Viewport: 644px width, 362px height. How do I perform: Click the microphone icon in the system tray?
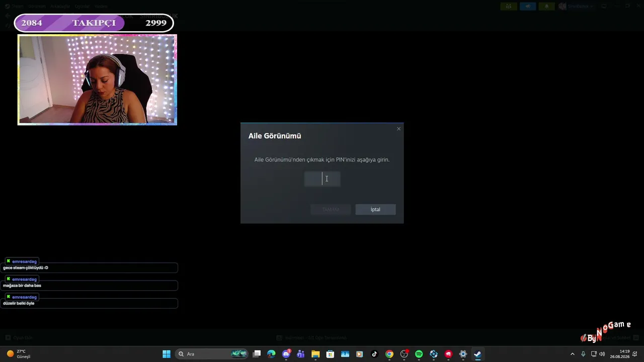[583, 354]
